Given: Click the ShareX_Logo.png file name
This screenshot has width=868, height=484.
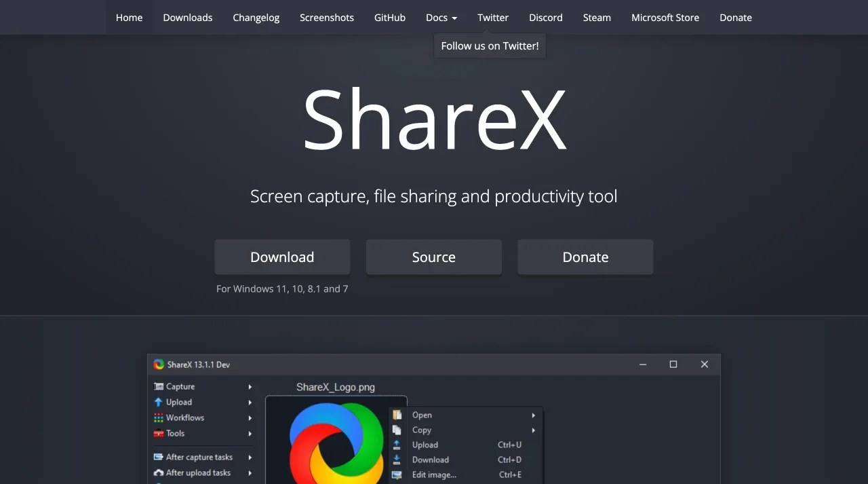Looking at the screenshot, I should point(336,387).
